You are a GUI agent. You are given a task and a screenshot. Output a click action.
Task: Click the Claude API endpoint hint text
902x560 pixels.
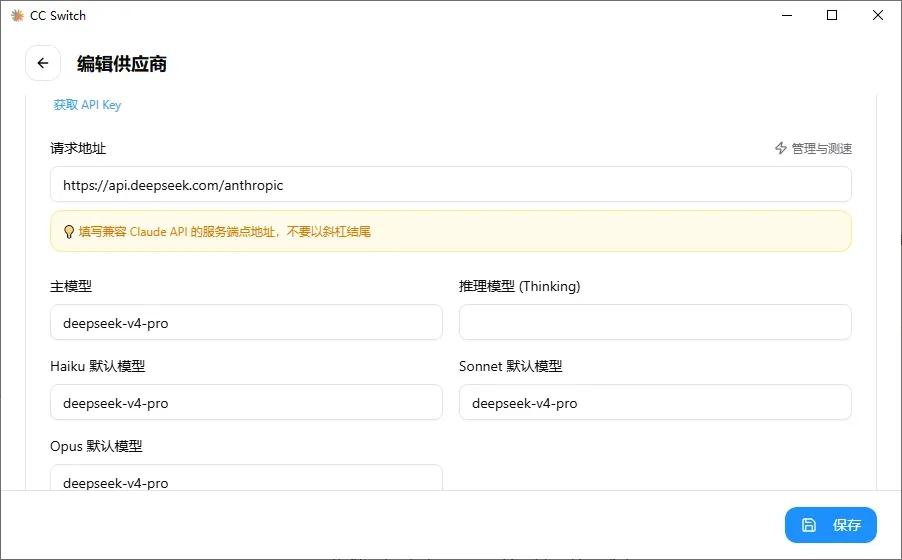(224, 232)
